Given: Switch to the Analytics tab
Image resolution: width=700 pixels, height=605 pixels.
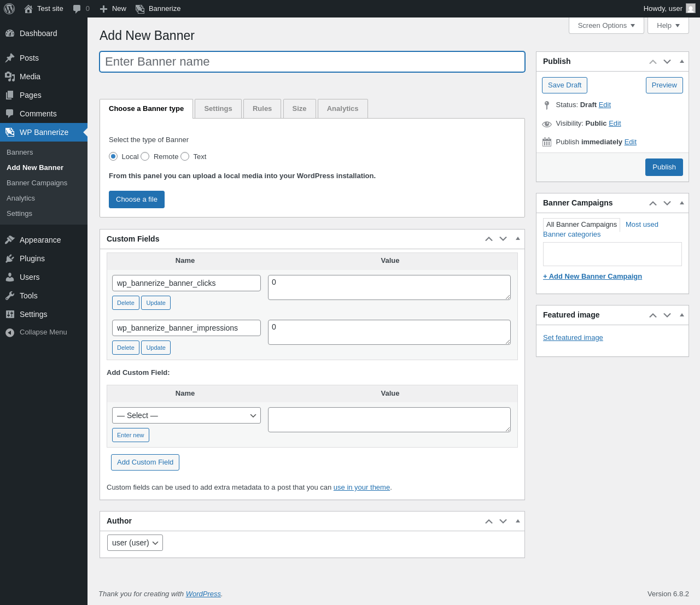Looking at the screenshot, I should pos(342,109).
